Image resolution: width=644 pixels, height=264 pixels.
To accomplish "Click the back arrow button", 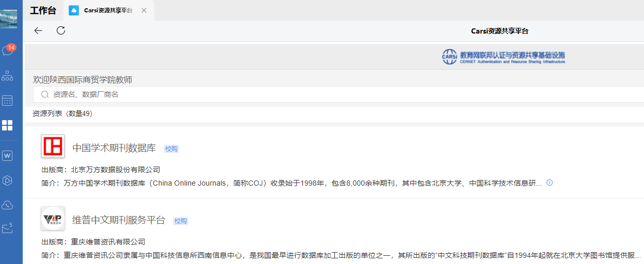I will coord(38,30).
